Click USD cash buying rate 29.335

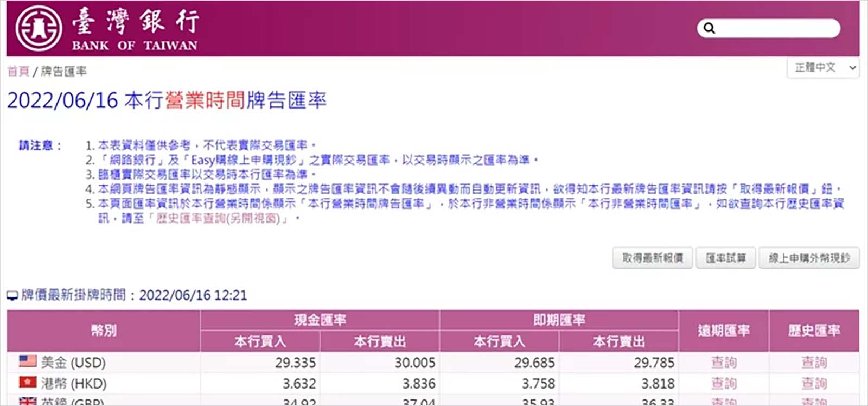pos(295,362)
